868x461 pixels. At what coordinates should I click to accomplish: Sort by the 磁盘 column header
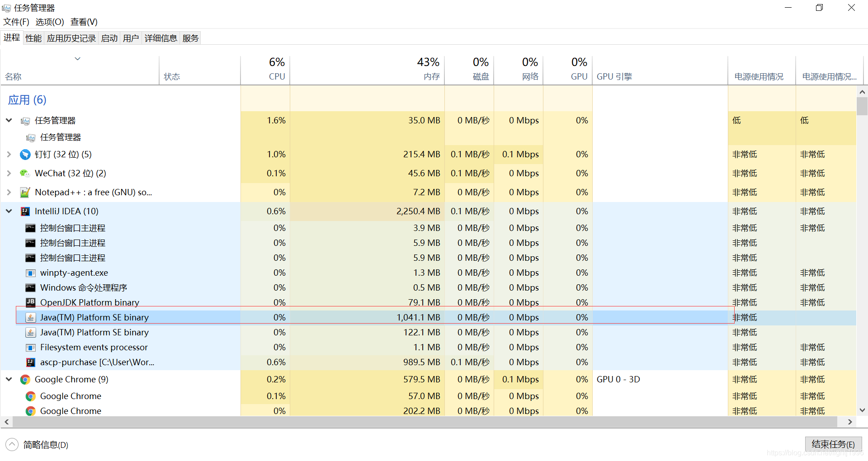click(469, 70)
